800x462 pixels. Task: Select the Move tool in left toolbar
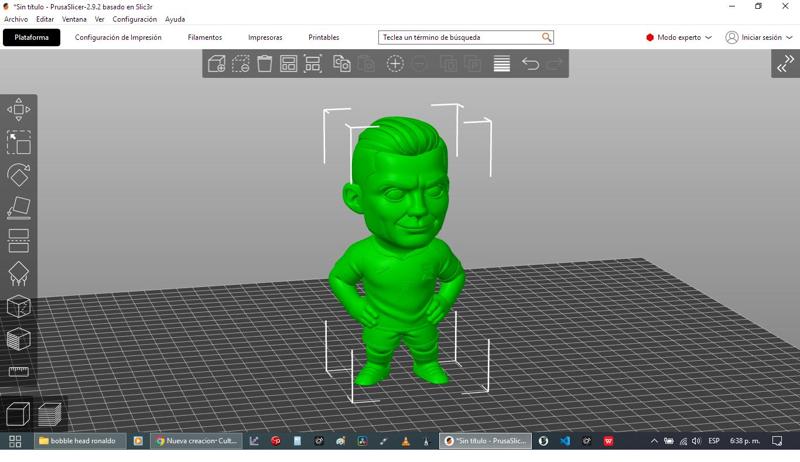point(18,110)
